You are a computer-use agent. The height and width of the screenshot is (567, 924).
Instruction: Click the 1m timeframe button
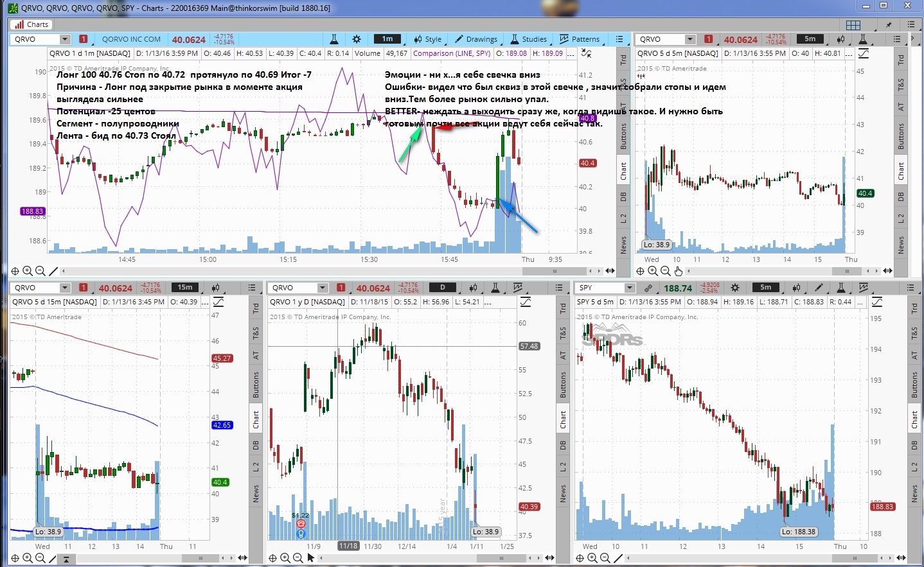[x=387, y=39]
